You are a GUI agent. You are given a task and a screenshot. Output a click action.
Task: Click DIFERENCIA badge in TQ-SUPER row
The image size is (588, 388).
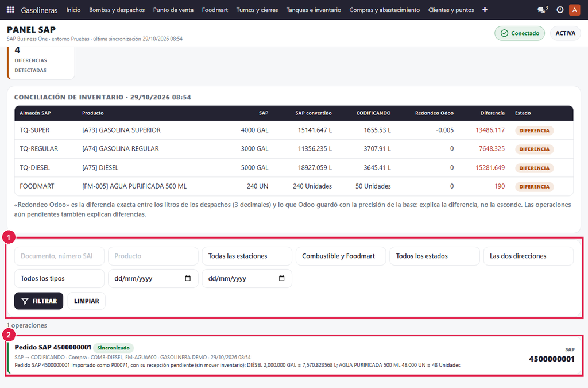pyautogui.click(x=534, y=130)
